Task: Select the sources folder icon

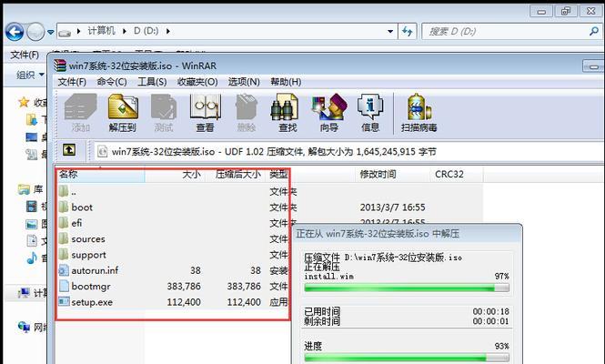Action: tap(64, 238)
